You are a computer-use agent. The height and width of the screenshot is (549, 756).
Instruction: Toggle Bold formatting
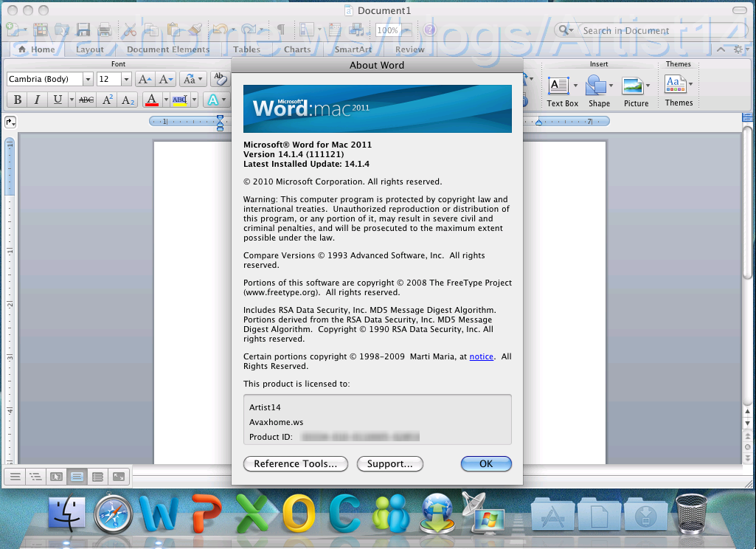click(18, 100)
